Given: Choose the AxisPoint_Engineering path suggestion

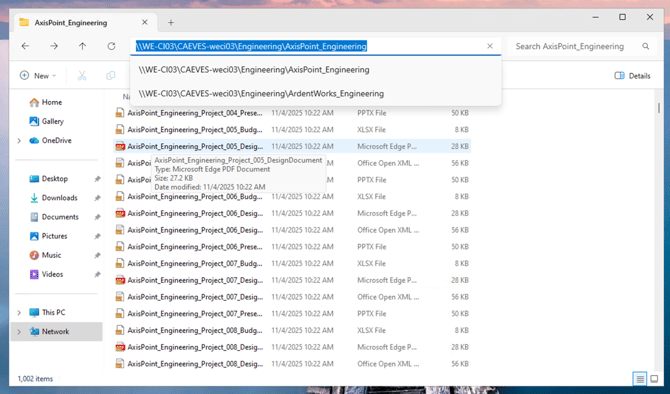Looking at the screenshot, I should pos(315,70).
